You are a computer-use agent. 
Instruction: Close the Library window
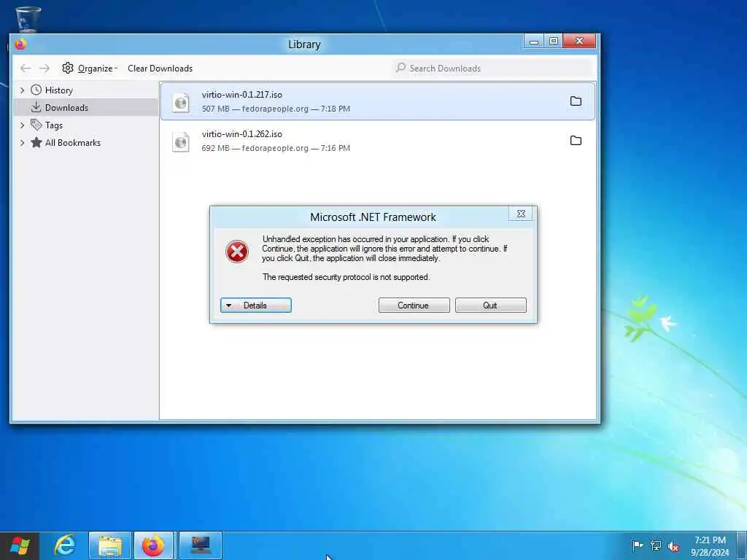point(579,41)
